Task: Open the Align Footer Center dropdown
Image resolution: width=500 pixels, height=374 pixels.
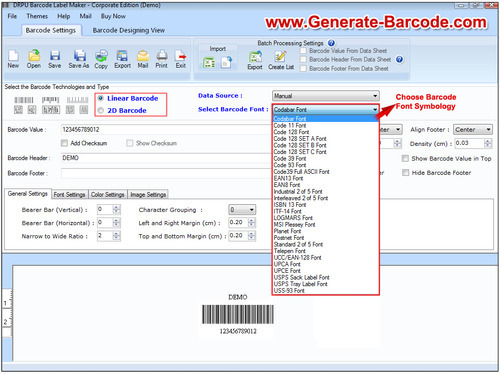Action: (x=473, y=130)
